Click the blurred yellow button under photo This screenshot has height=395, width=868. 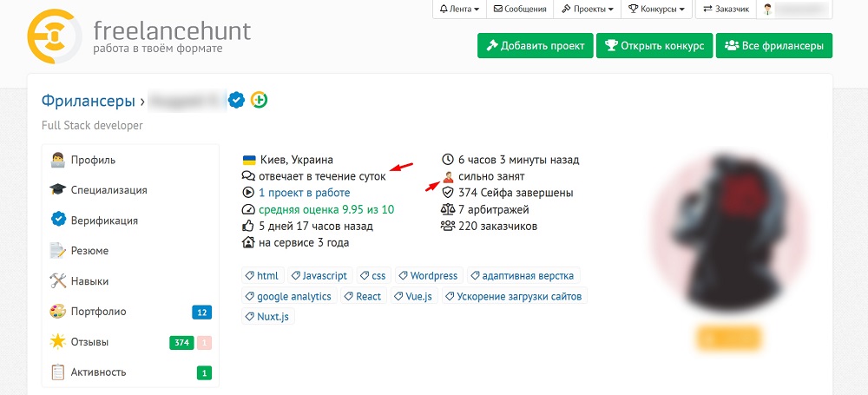pyautogui.click(x=728, y=338)
